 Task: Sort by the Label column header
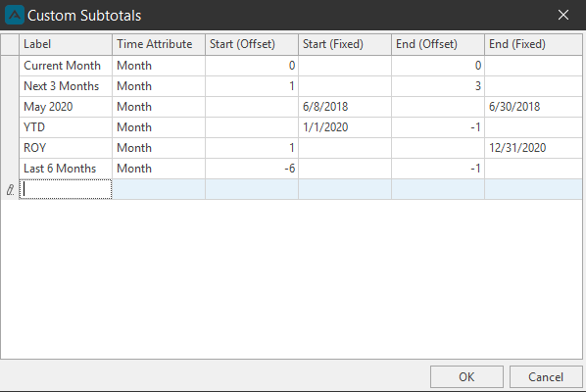(x=66, y=44)
